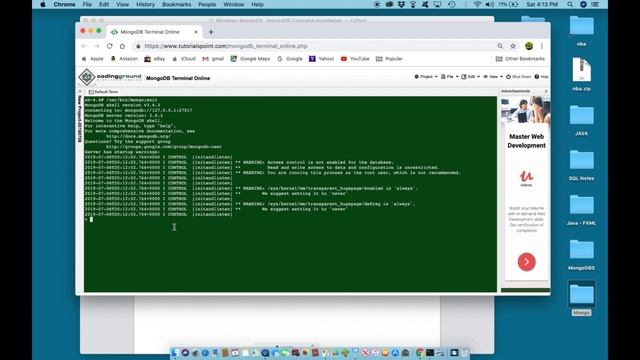Open Chrome three-dot menu
This screenshot has height=360, width=640.
tap(542, 46)
